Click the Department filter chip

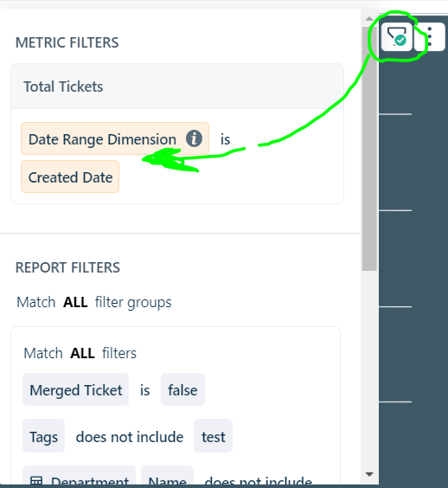tap(79, 477)
